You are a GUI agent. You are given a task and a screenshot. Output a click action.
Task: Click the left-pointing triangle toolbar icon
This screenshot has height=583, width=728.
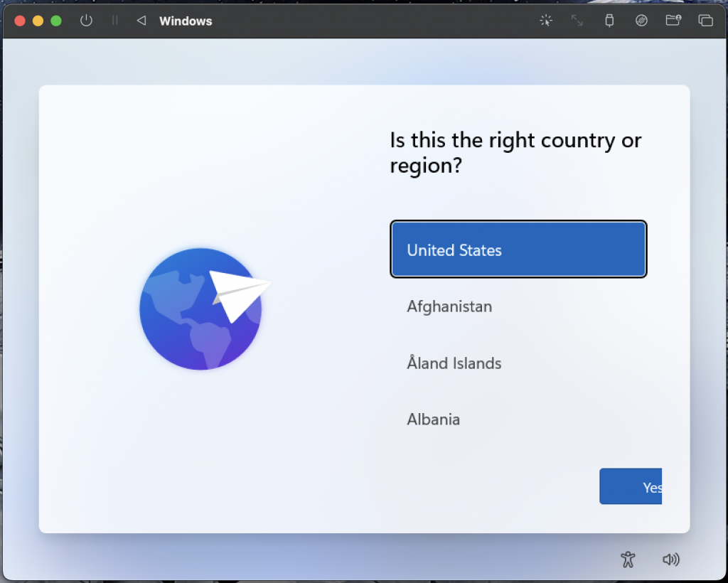click(141, 21)
